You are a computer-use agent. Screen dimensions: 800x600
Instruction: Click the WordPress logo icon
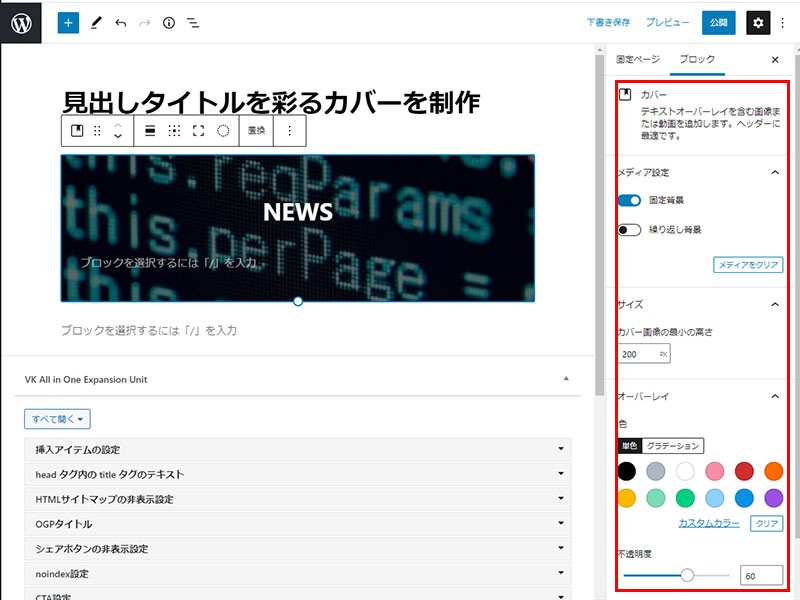(21, 22)
